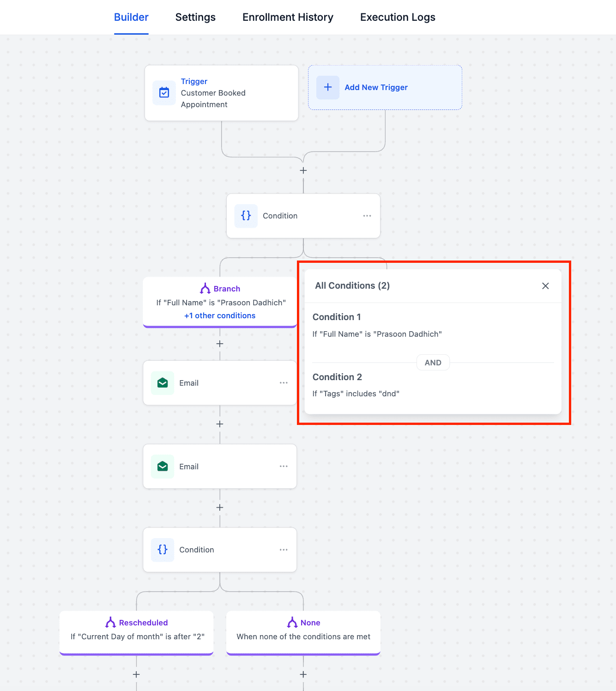Add step below Branch node with plus
This screenshot has width=616, height=691.
220,344
